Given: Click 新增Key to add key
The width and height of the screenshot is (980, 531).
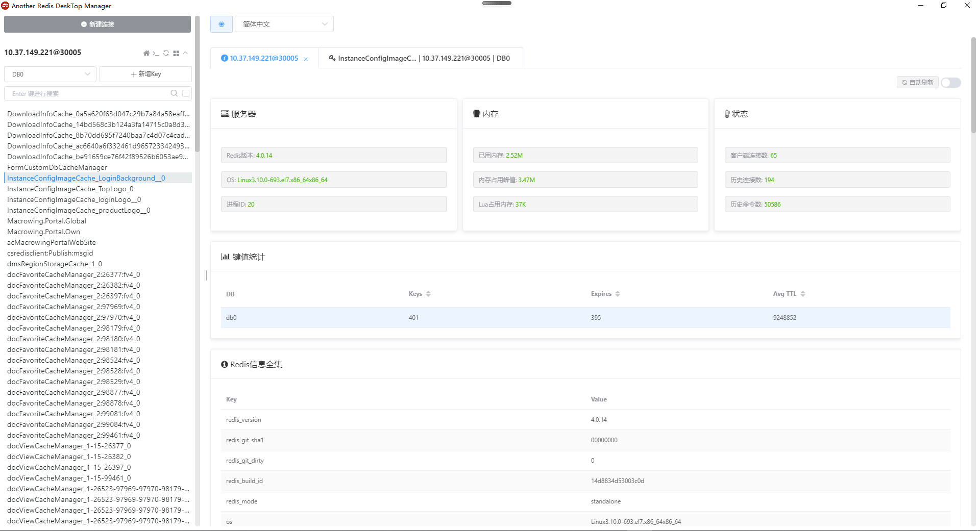Looking at the screenshot, I should point(145,74).
